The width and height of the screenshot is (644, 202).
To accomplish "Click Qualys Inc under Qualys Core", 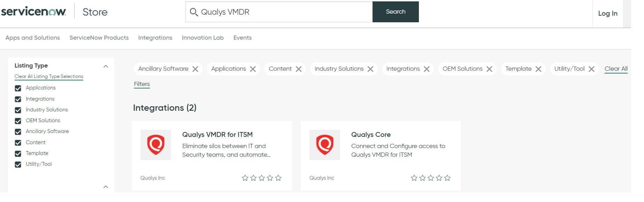I will (x=322, y=178).
